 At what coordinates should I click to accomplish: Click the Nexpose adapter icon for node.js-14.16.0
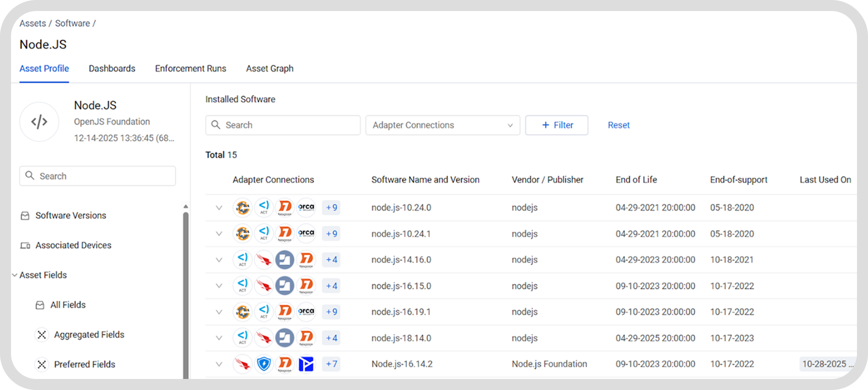pos(306,260)
